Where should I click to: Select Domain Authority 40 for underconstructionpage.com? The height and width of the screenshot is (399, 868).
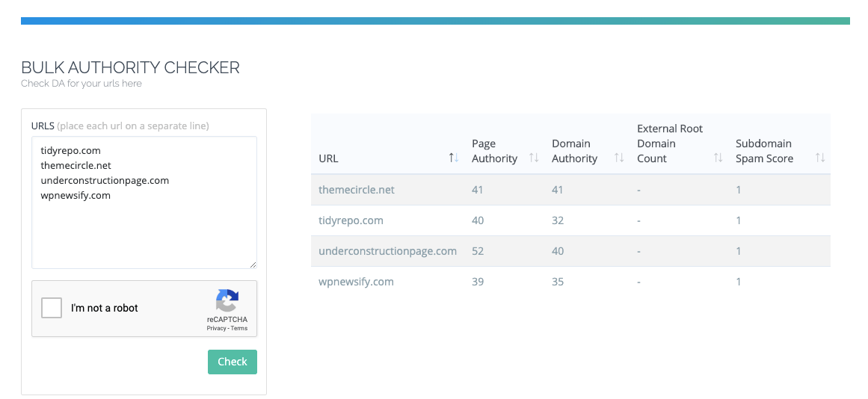click(558, 251)
